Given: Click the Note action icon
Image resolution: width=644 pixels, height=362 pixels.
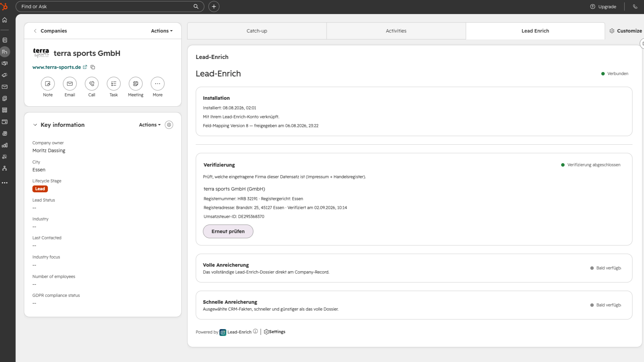Looking at the screenshot, I should click(x=48, y=84).
